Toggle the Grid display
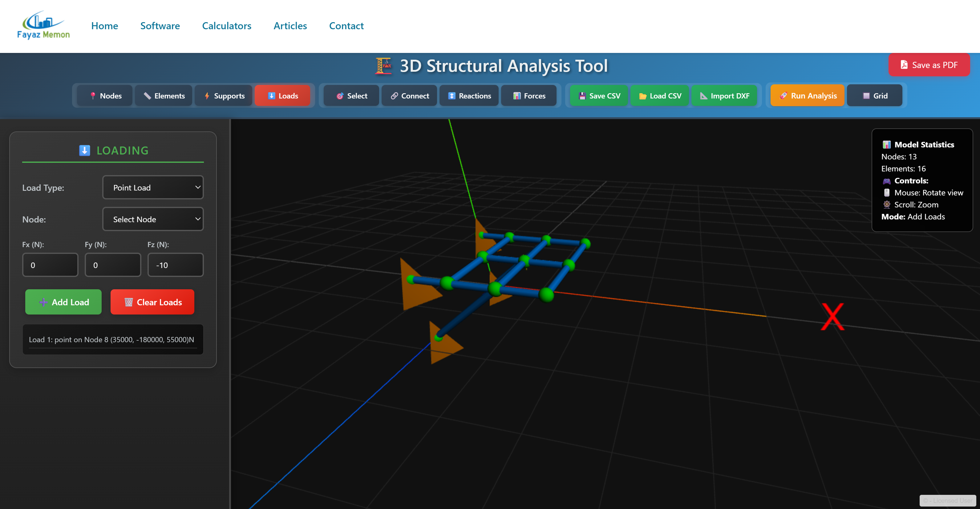Screen dimensions: 980x509 874,95
